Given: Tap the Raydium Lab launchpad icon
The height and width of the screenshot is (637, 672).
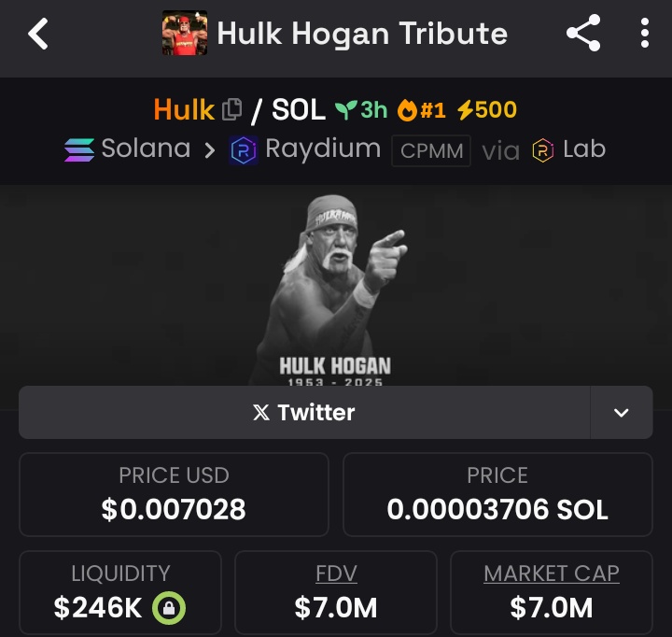Looking at the screenshot, I should point(543,150).
